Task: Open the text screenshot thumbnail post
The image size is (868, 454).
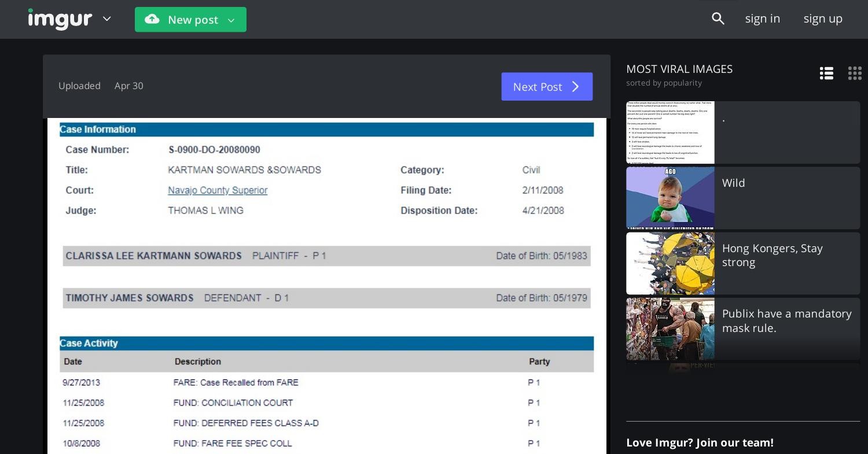Action: click(670, 132)
